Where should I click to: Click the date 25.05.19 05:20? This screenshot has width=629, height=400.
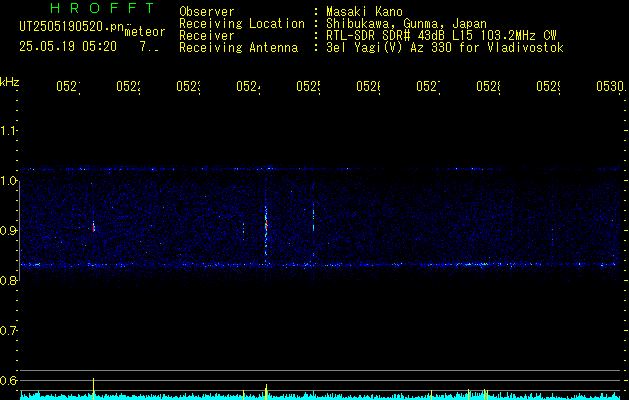tap(68, 47)
